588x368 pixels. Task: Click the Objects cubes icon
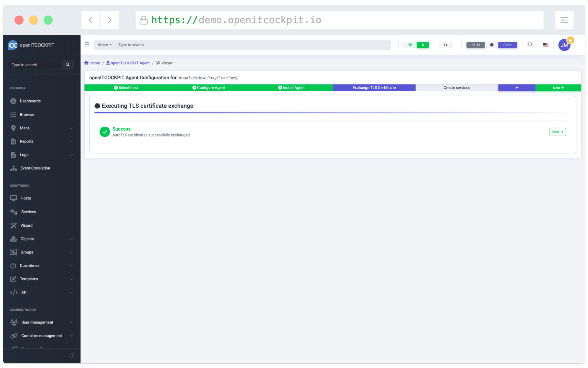(x=13, y=239)
